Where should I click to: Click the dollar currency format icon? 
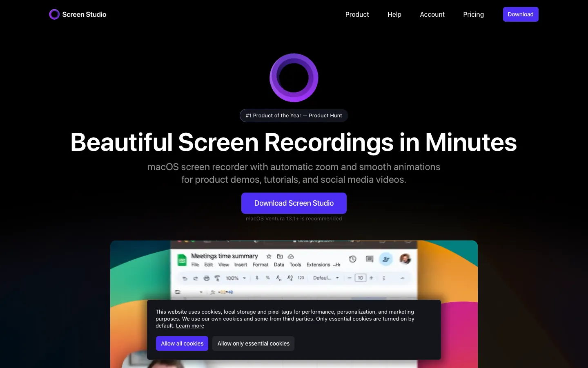tap(257, 278)
